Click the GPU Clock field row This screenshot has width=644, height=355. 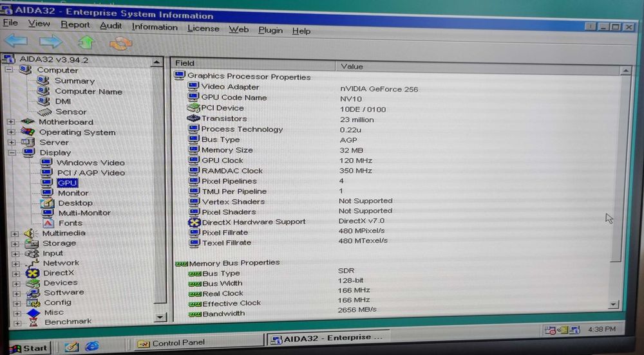(x=222, y=160)
